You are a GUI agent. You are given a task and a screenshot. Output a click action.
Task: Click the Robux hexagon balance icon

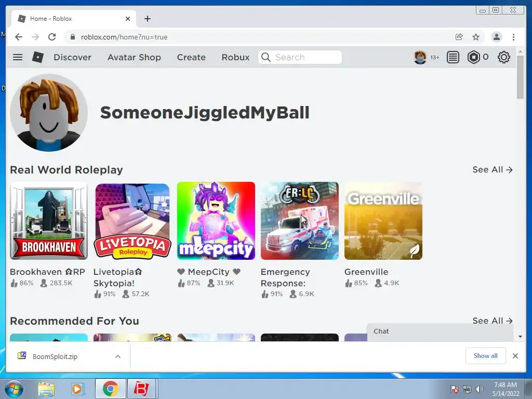coord(473,57)
